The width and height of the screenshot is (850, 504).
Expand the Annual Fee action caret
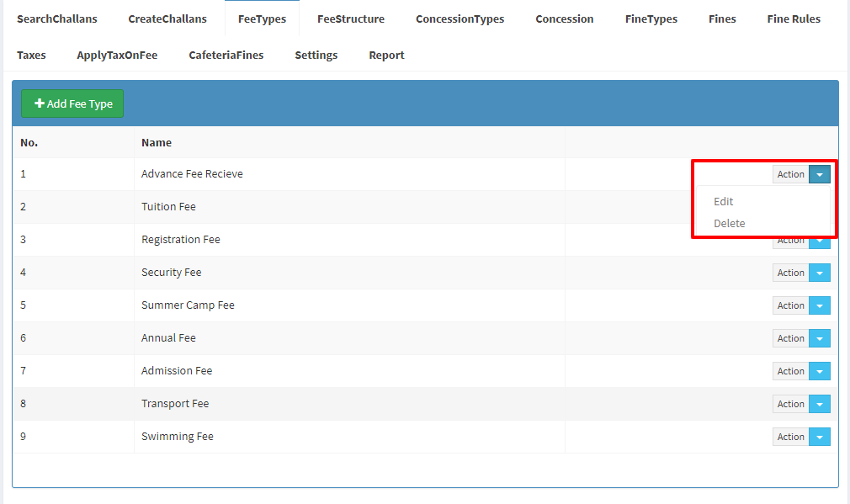(x=820, y=338)
